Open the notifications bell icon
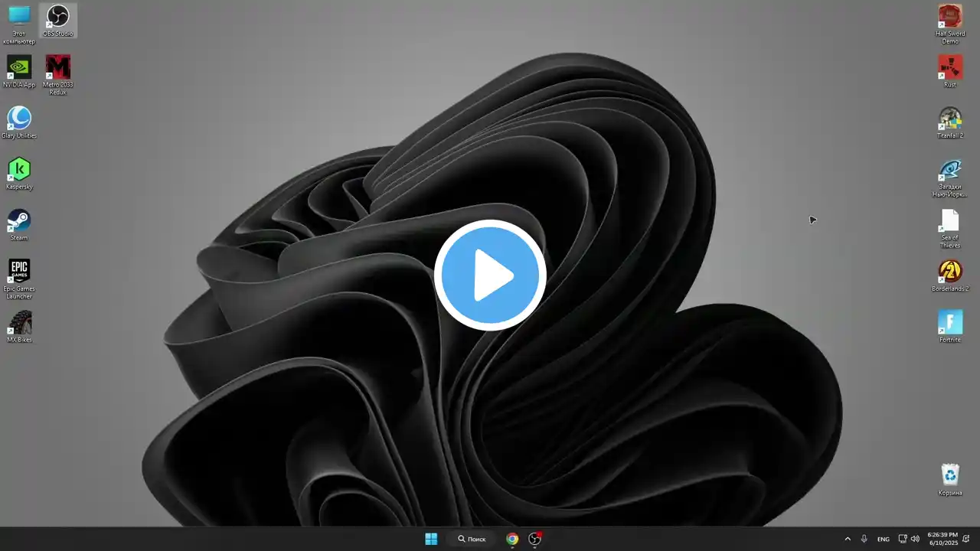 coord(966,539)
